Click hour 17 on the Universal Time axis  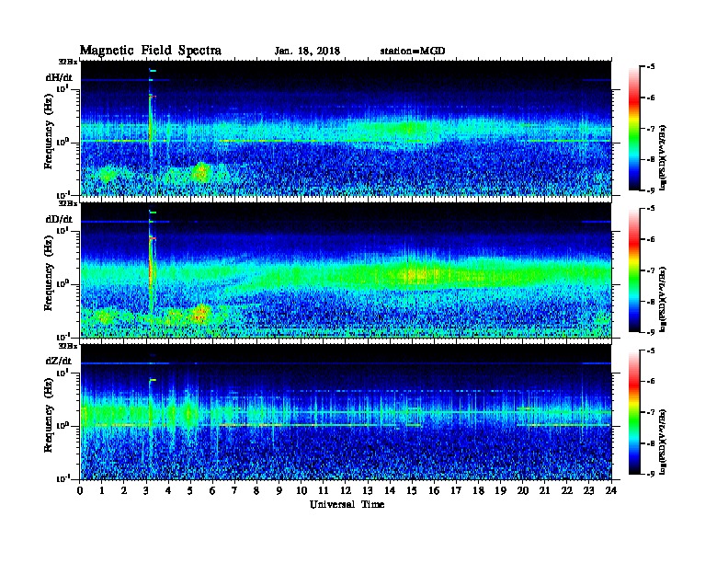coord(457,490)
